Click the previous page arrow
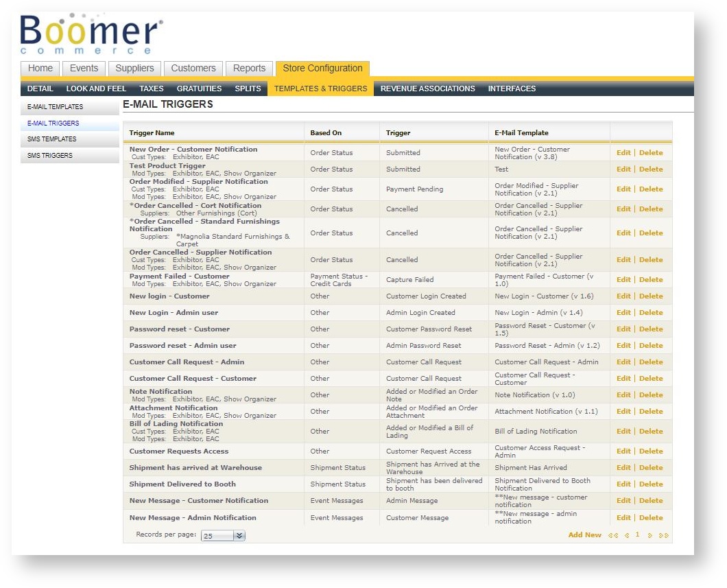 [626, 535]
